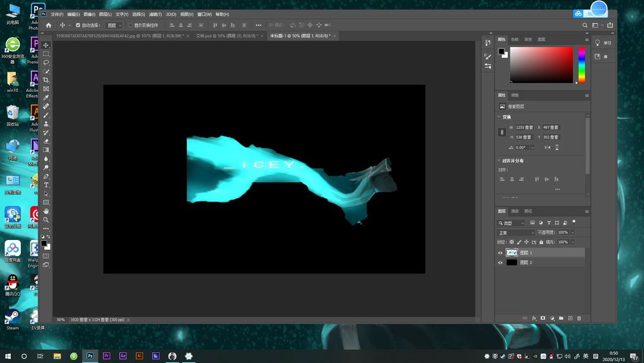Toggle lock position

click(x=526, y=242)
